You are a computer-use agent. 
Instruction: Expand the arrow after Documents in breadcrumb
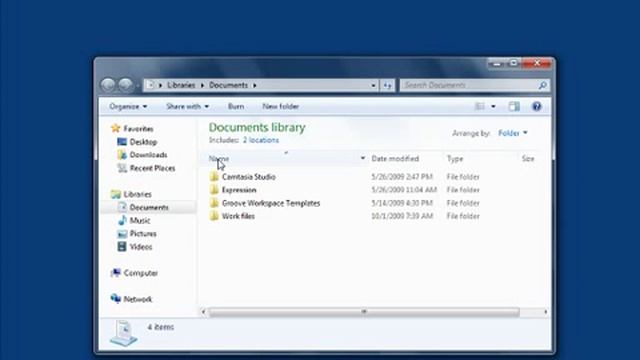pos(255,85)
